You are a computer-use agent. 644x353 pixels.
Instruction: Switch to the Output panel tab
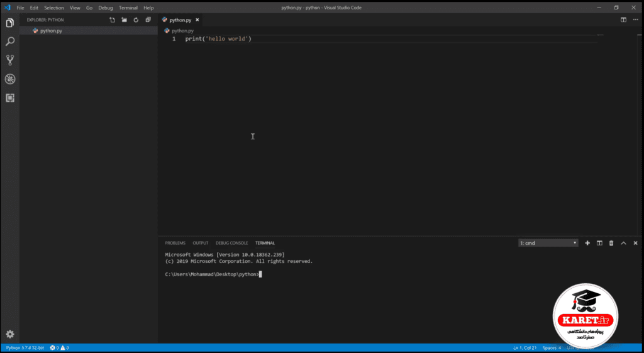(x=201, y=243)
